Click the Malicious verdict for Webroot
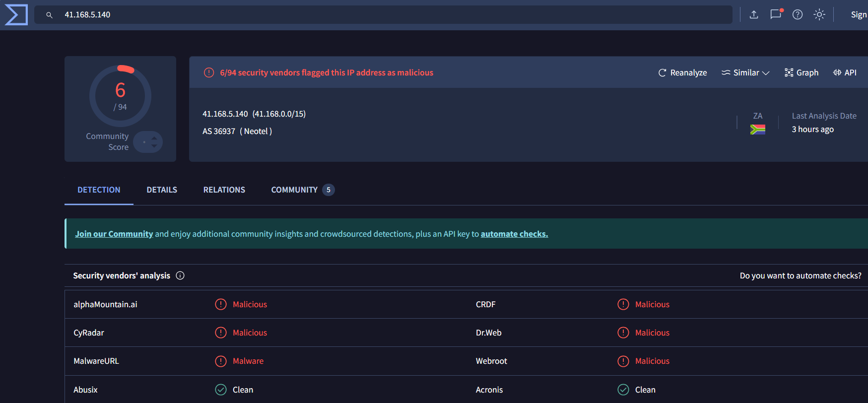868x403 pixels. pos(652,361)
